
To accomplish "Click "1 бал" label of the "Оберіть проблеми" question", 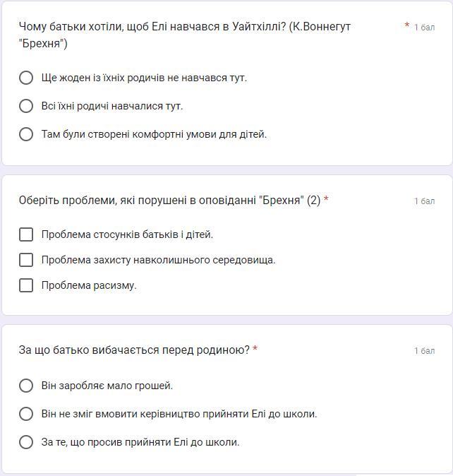I will (x=424, y=201).
